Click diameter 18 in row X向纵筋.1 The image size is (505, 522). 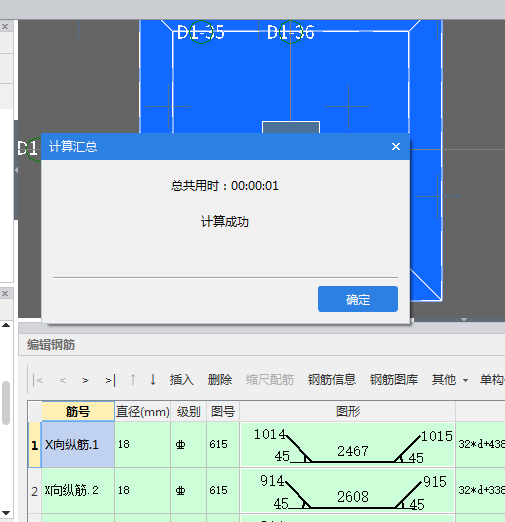click(143, 445)
